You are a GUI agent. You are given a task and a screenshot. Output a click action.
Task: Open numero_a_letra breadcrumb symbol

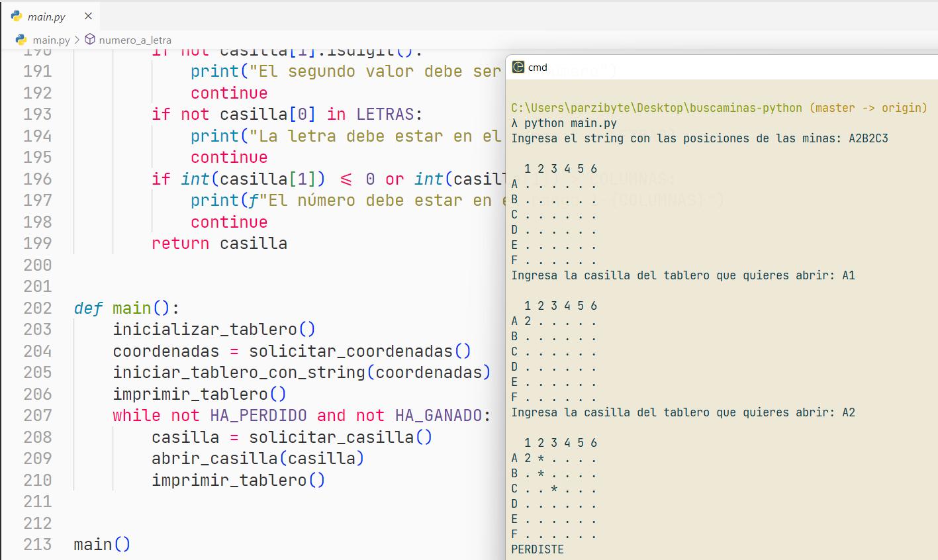click(135, 40)
